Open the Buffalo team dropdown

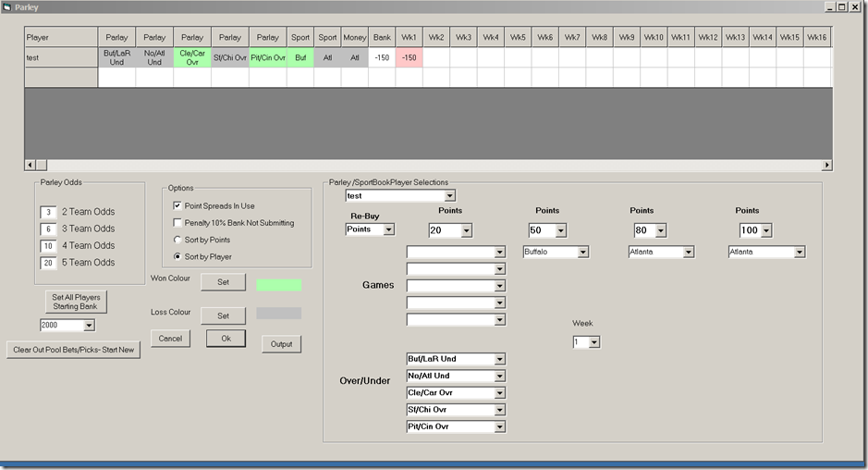pos(582,253)
